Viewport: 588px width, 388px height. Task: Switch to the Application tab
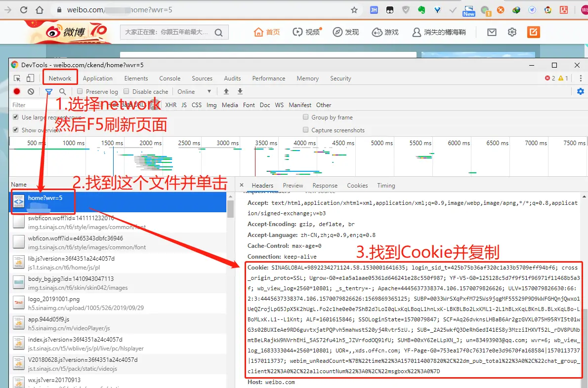[x=97, y=78]
